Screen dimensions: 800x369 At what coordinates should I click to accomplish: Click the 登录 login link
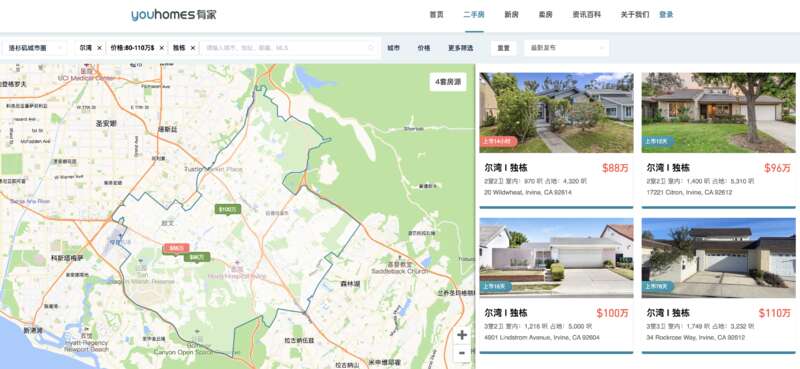pos(666,15)
